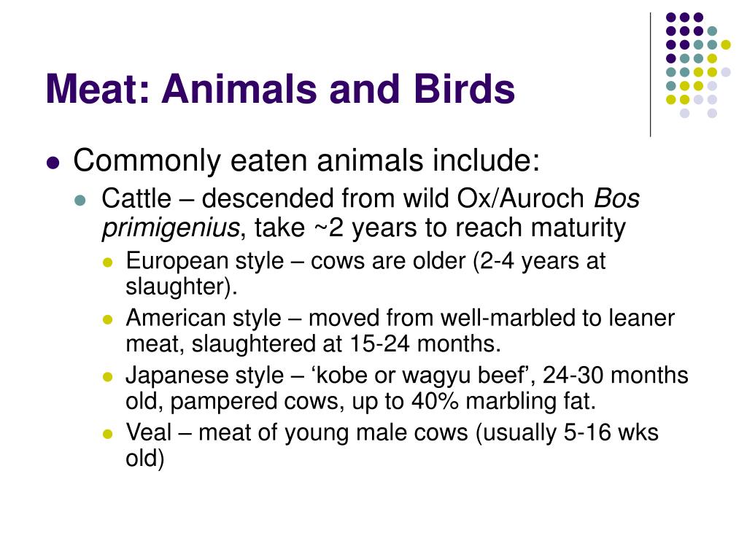This screenshot has width=747, height=560.
Task: Click the 'Veal – meat of young male cows' line
Action: pos(297,432)
